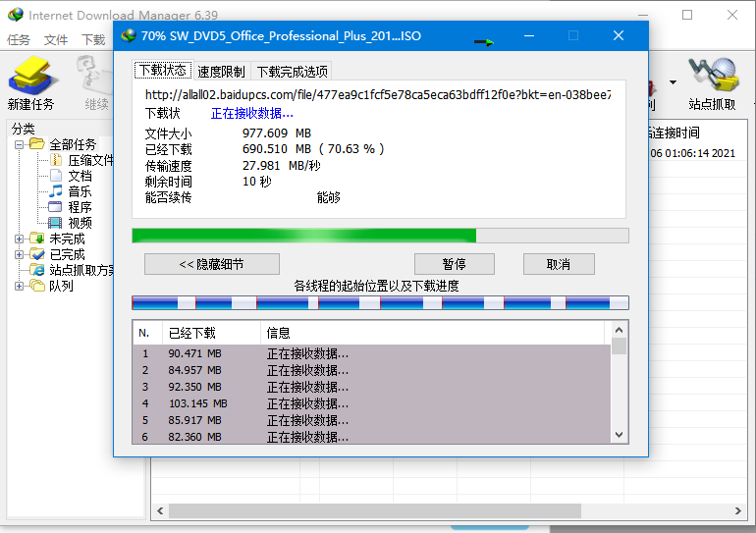Select the 文档 category in tree
Screen dimensions: 756x533
pos(80,176)
